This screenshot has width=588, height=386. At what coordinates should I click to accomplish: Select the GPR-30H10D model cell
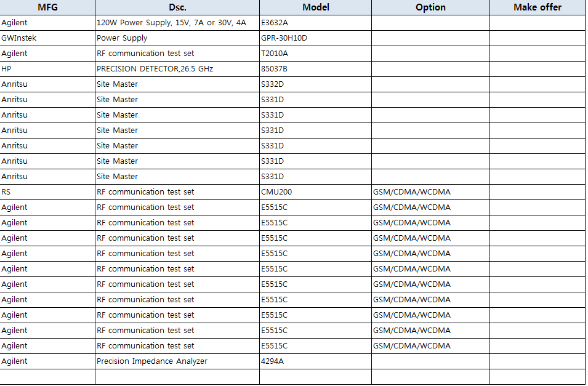click(284, 38)
